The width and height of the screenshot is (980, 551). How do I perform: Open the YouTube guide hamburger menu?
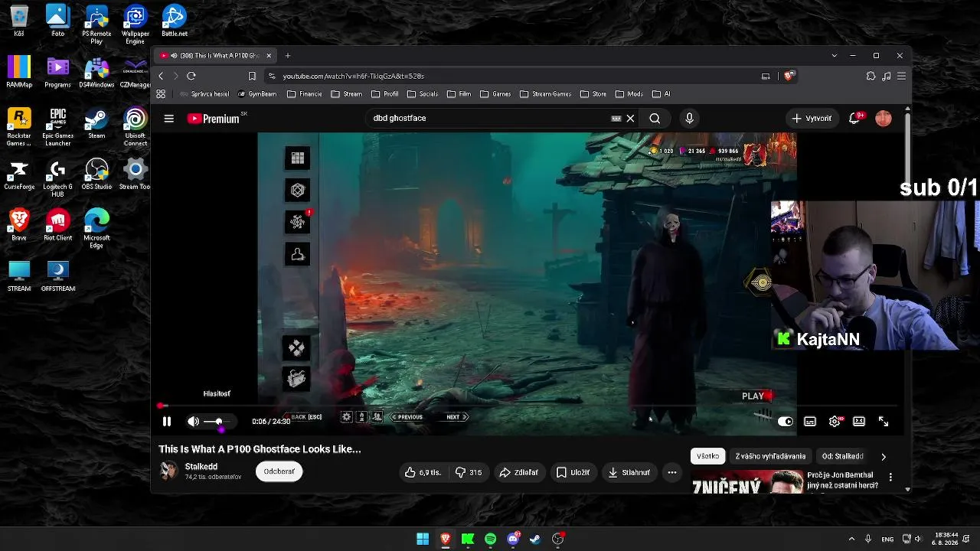point(169,119)
